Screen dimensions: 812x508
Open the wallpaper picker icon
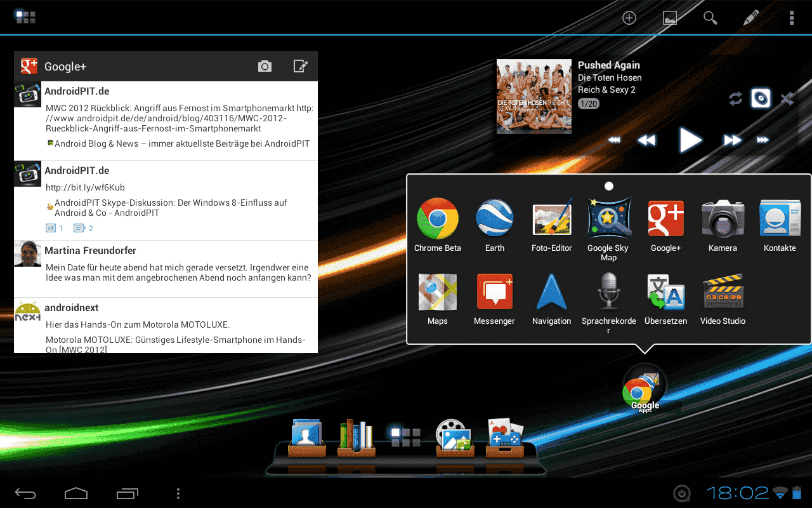pyautogui.click(x=670, y=18)
